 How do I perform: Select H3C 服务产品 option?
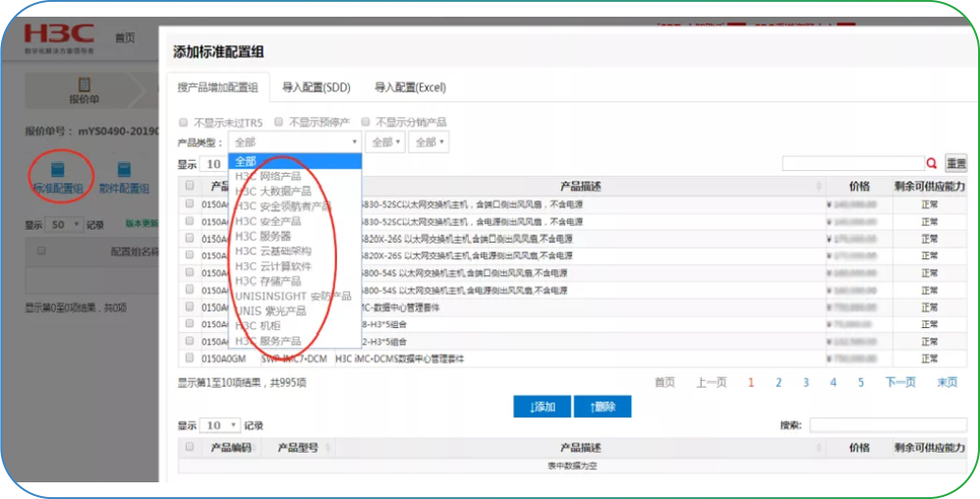pos(295,341)
